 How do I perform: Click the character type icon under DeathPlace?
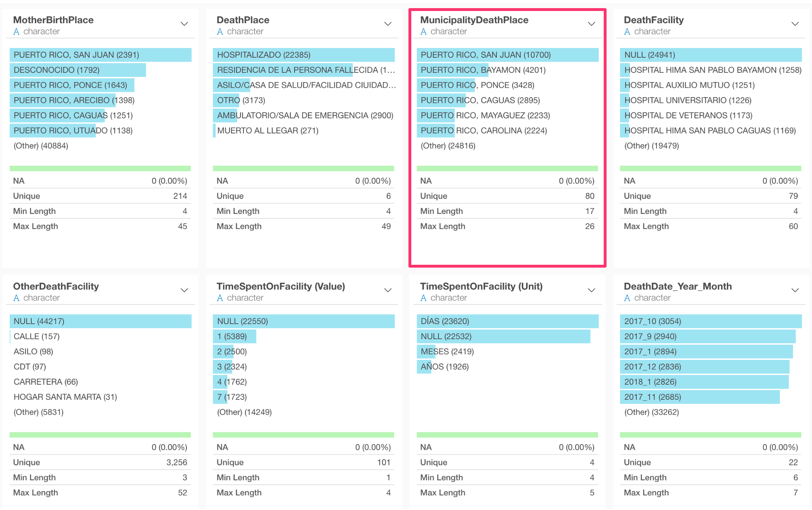click(220, 31)
